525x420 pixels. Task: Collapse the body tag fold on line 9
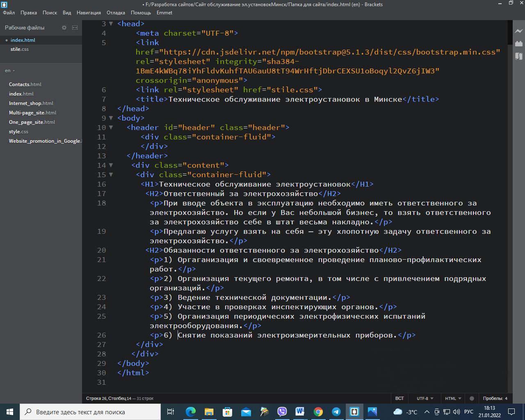111,118
